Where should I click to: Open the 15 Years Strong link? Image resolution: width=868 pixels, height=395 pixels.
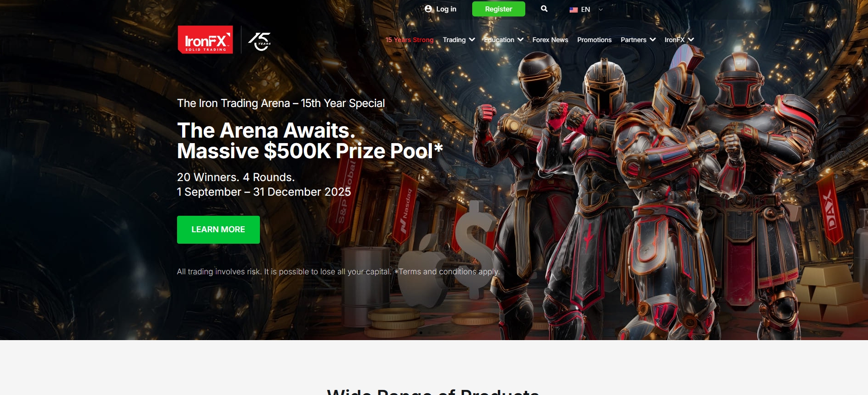point(410,40)
